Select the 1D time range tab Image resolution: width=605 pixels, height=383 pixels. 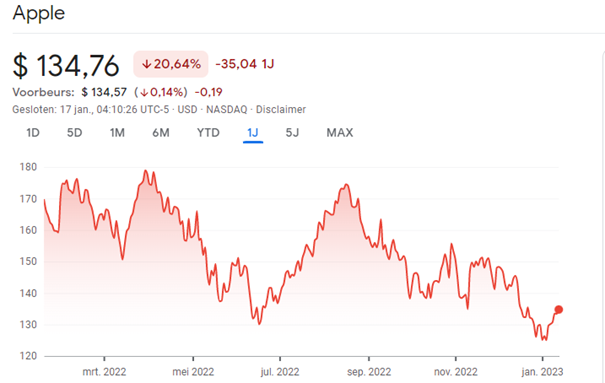pos(33,133)
